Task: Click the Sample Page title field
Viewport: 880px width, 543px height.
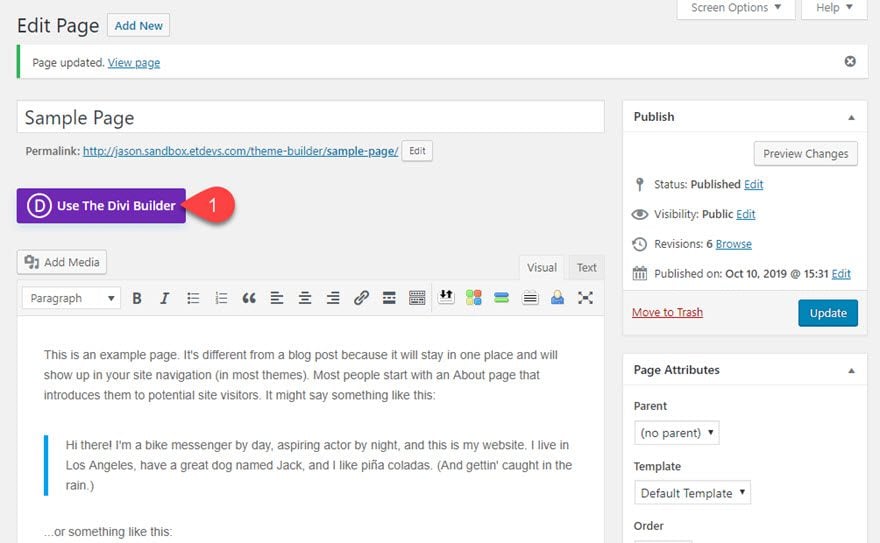Action: (x=310, y=117)
